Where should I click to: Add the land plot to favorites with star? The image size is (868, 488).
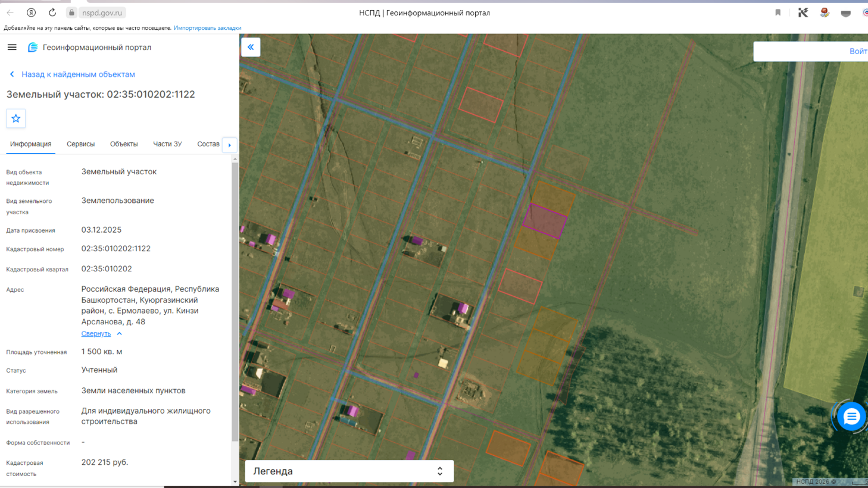(16, 118)
